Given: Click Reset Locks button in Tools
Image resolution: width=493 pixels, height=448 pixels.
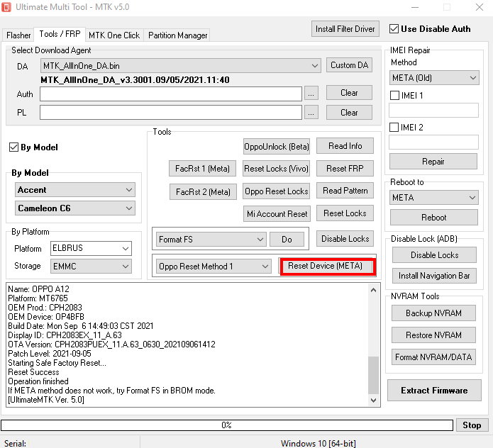Looking at the screenshot, I should coord(345,213).
